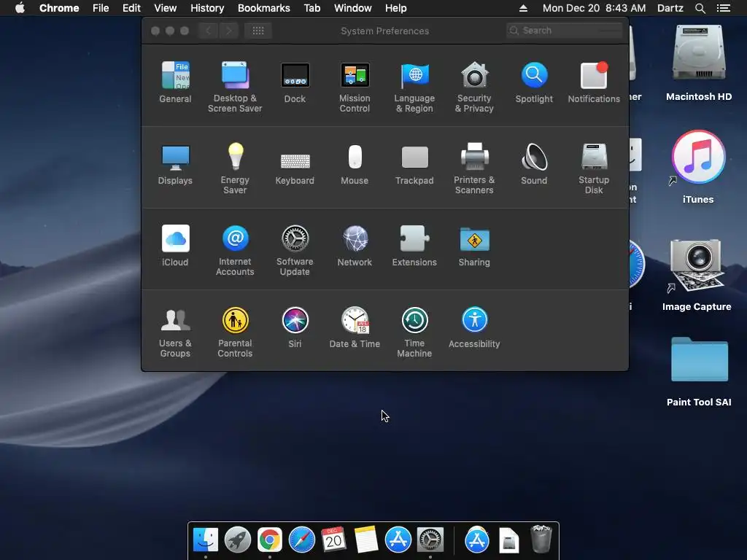Select Macintosh HD desktop icon
747x560 pixels.
click(x=699, y=63)
